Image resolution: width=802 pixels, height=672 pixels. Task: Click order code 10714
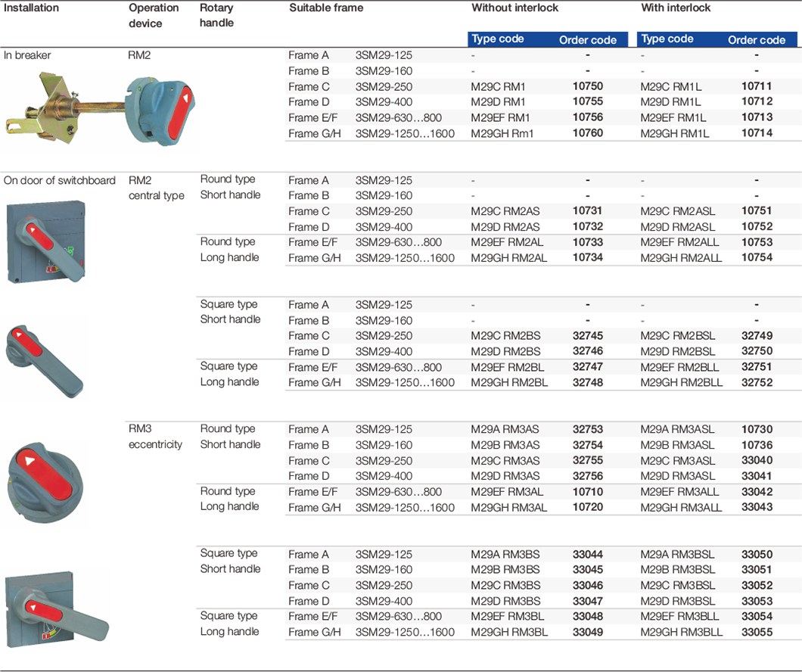[757, 133]
